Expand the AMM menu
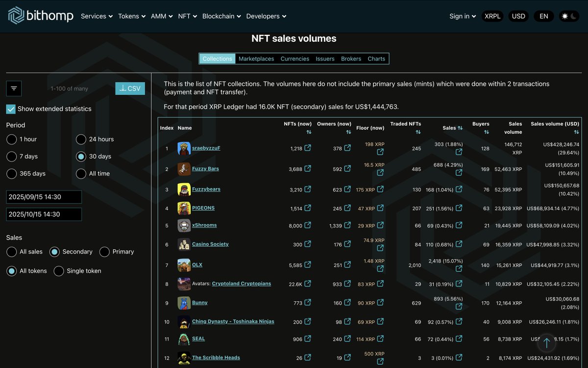Image resolution: width=588 pixels, height=368 pixels. (x=162, y=16)
